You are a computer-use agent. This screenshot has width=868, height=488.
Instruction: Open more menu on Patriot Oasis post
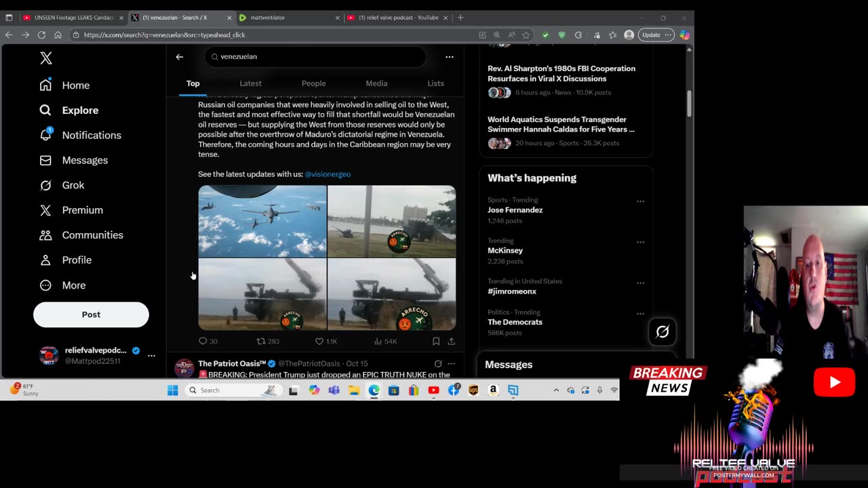coord(452,364)
